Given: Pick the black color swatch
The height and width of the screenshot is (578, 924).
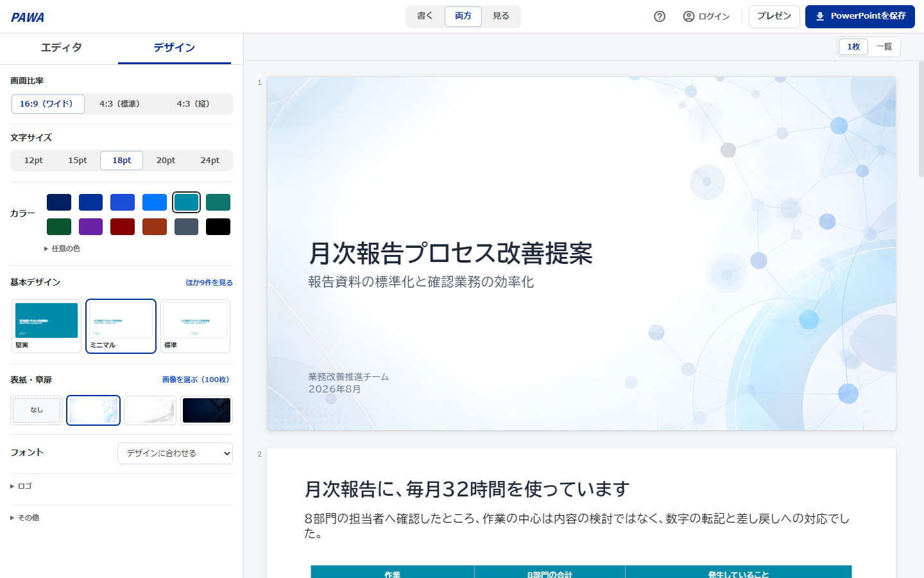Looking at the screenshot, I should click(x=218, y=227).
